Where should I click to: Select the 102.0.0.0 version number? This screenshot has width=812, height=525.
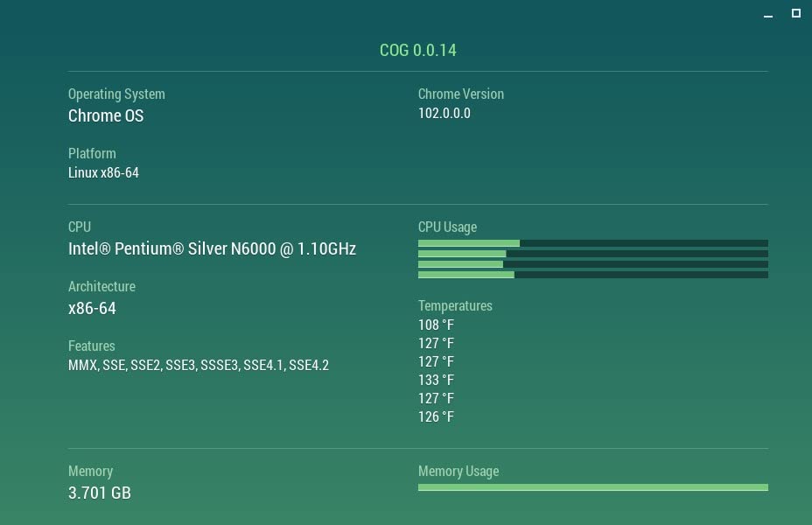[444, 114]
